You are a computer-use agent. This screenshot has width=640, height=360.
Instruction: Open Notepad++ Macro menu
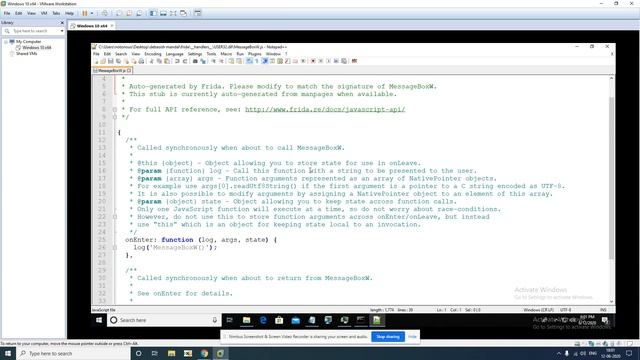pyautogui.click(x=226, y=54)
